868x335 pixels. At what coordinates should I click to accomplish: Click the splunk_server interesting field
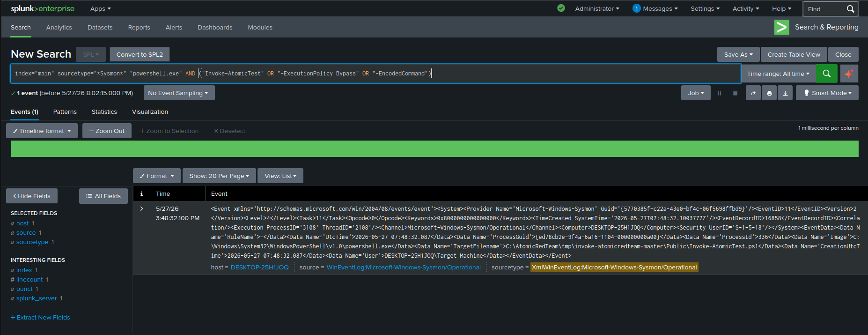pyautogui.click(x=37, y=298)
